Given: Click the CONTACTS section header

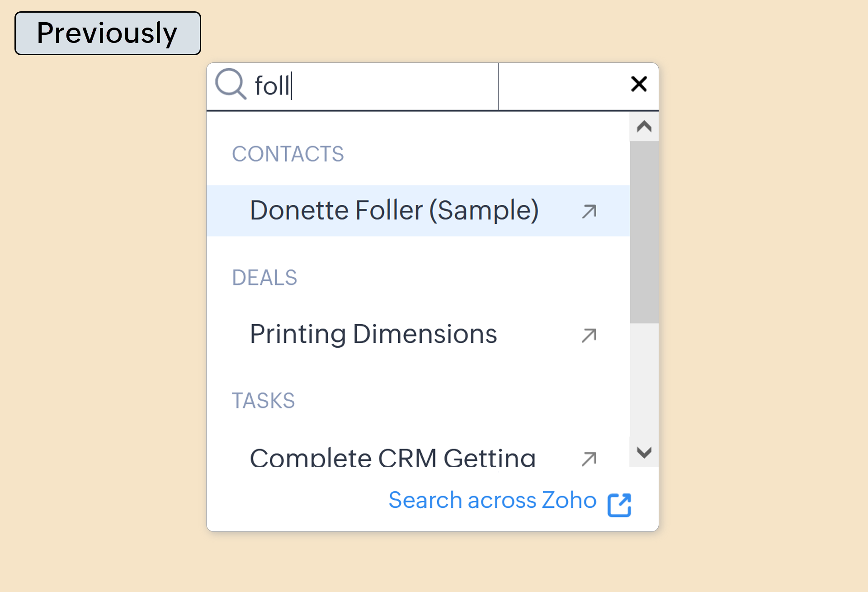Looking at the screenshot, I should click(x=288, y=154).
